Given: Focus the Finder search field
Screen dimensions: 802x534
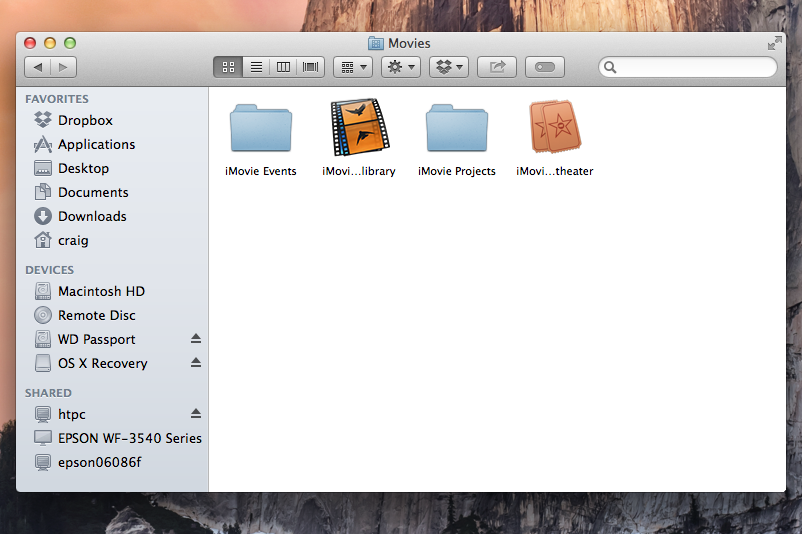Looking at the screenshot, I should click(688, 67).
